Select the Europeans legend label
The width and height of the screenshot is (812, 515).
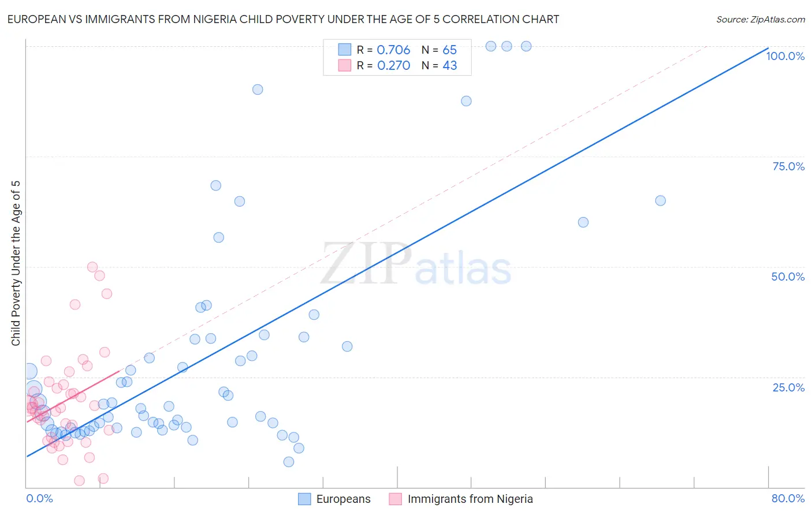(x=343, y=499)
